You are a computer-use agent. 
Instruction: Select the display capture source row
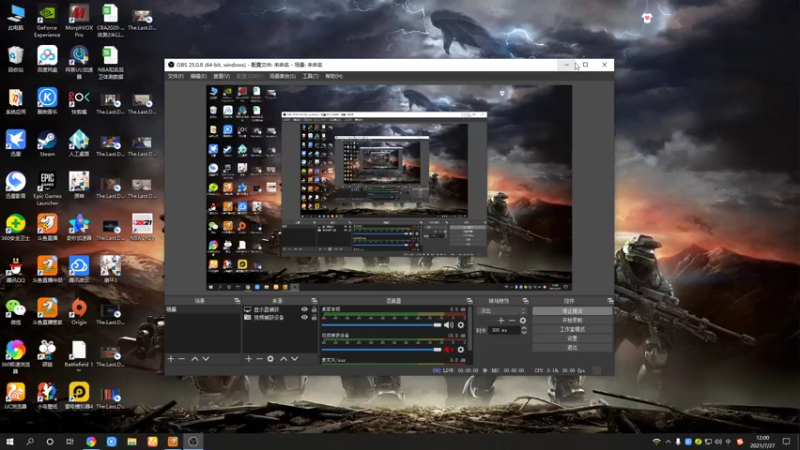coord(280,309)
